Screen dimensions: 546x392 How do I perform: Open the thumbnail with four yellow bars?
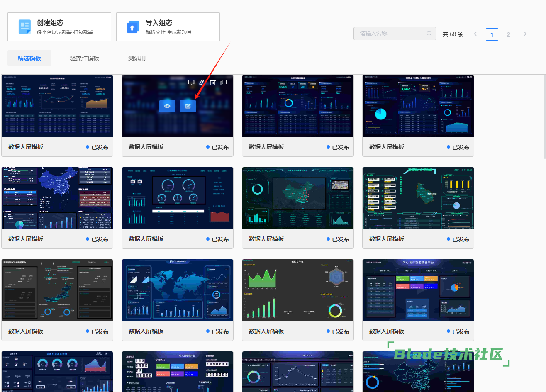tap(418, 198)
